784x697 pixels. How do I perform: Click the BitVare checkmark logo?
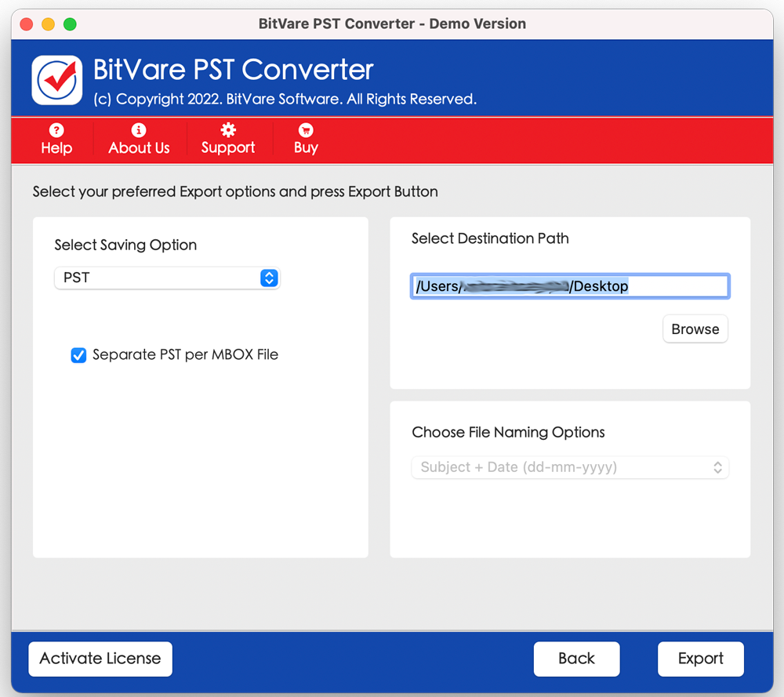pos(57,80)
